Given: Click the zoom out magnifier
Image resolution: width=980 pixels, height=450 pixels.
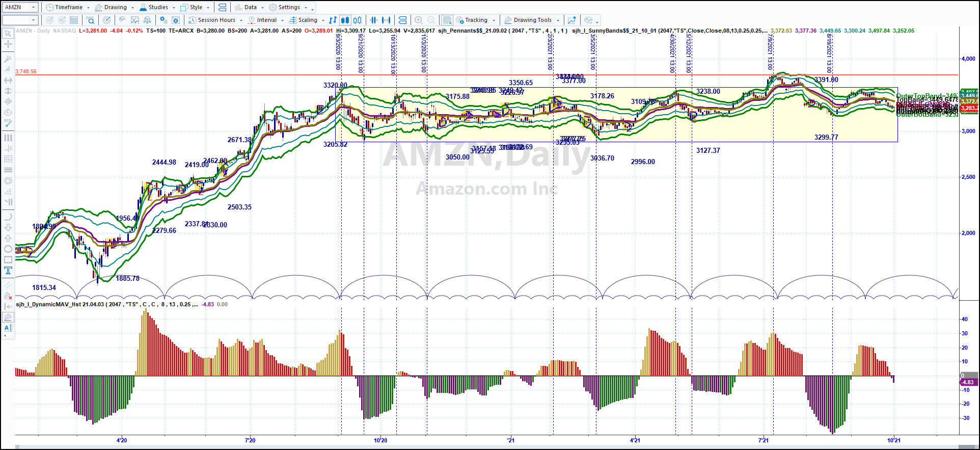Looking at the screenshot, I should tap(431, 20).
